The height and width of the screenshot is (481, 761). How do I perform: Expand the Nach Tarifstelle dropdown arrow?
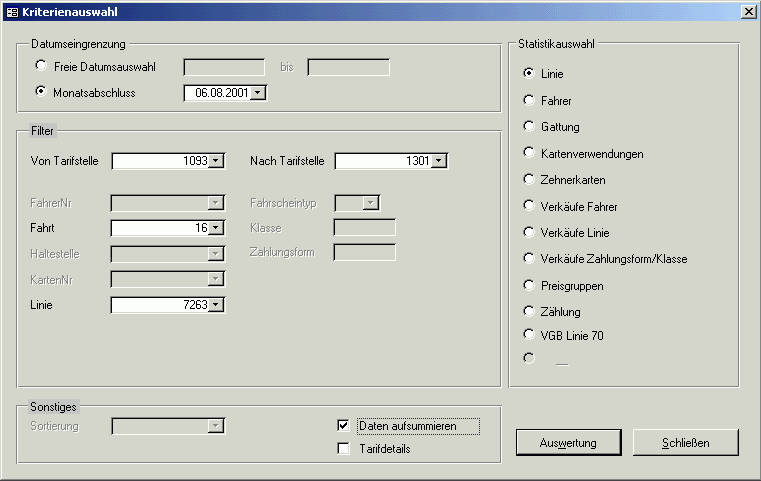(x=439, y=161)
